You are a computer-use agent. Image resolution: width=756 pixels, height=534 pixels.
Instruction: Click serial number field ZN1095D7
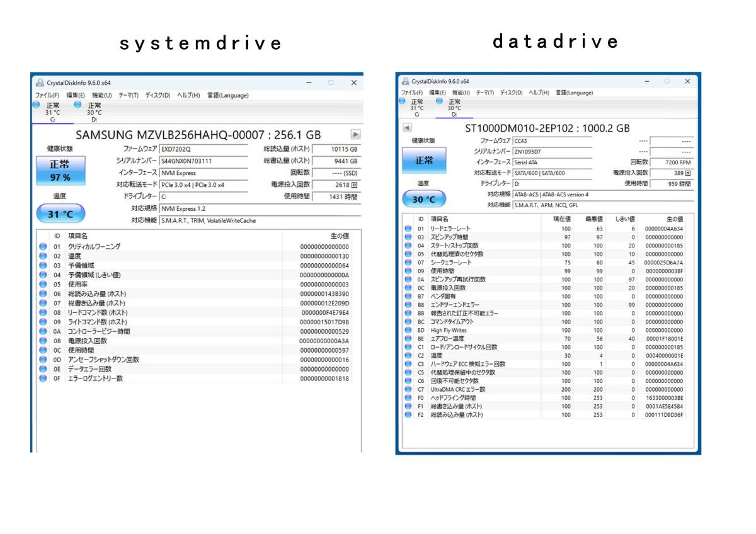pos(552,152)
